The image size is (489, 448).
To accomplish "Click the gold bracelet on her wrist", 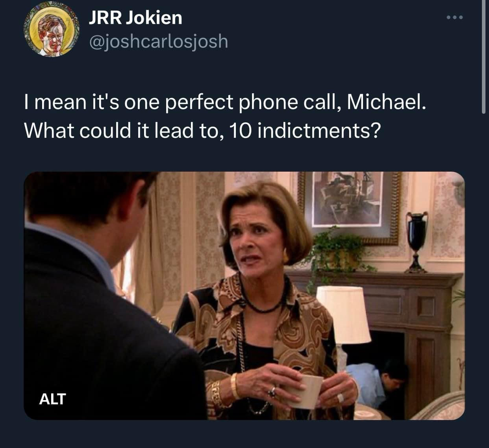I will (x=235, y=386).
